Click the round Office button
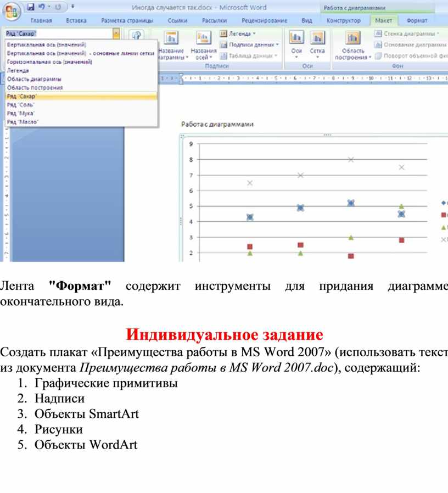This screenshot has height=493, width=448. [x=12, y=11]
